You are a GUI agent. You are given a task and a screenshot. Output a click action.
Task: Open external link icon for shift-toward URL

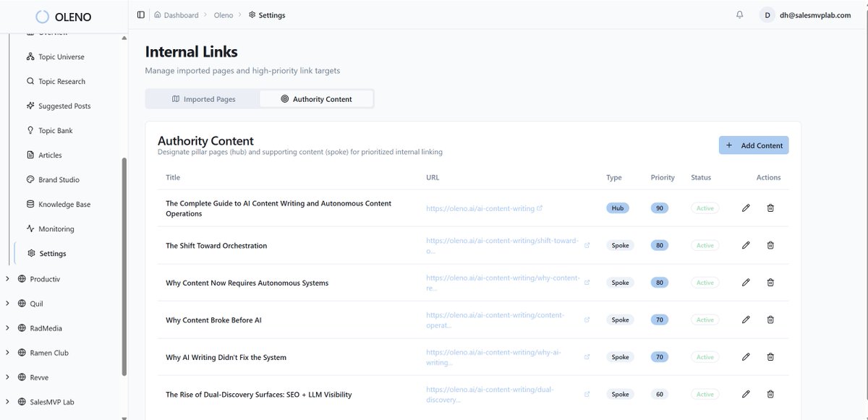587,245
